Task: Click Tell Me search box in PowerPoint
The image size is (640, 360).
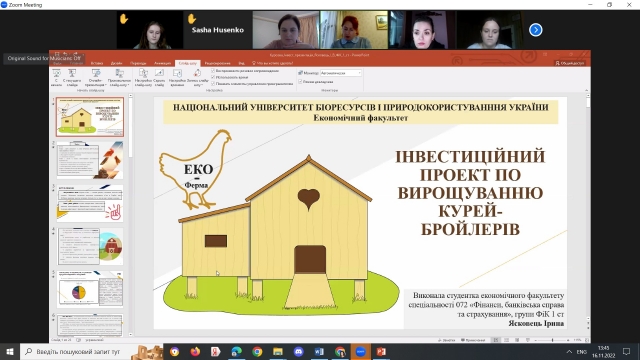Action: click(273, 63)
